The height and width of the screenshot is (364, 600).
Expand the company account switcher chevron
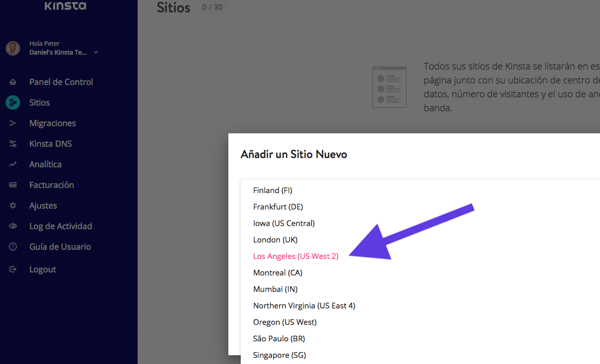pos(96,53)
